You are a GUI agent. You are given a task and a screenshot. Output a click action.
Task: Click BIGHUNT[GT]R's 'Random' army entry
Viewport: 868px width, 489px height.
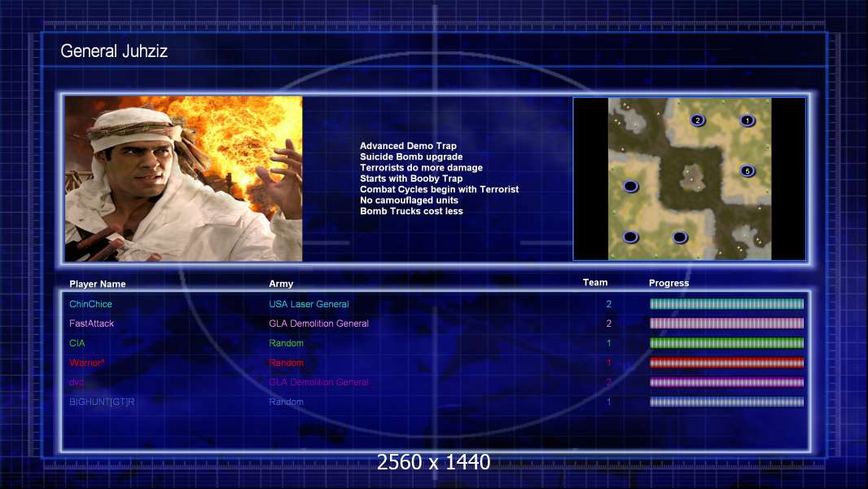click(x=286, y=402)
